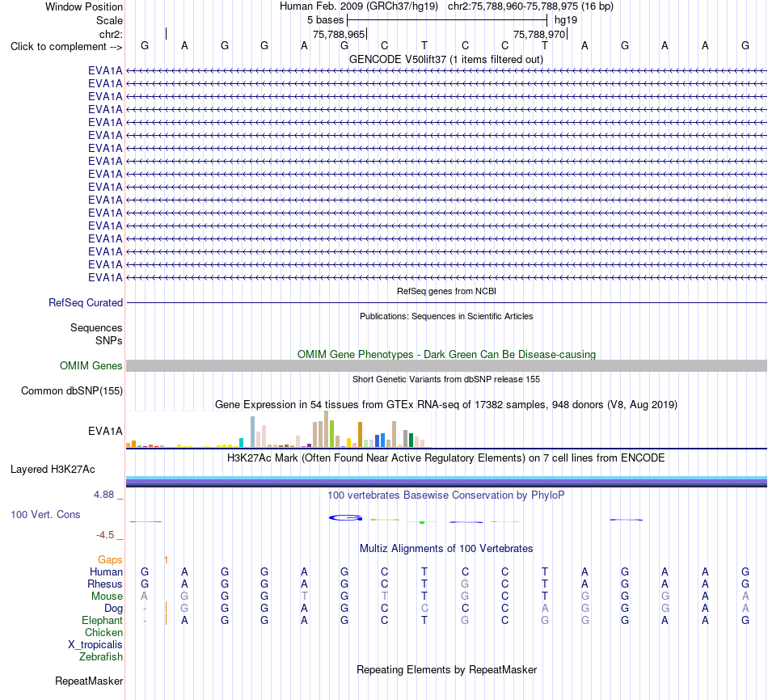Viewport: 768px width, 700px height.
Task: Open the 'Multiz Alignments of 100 Vertebrates' title
Action: [446, 549]
